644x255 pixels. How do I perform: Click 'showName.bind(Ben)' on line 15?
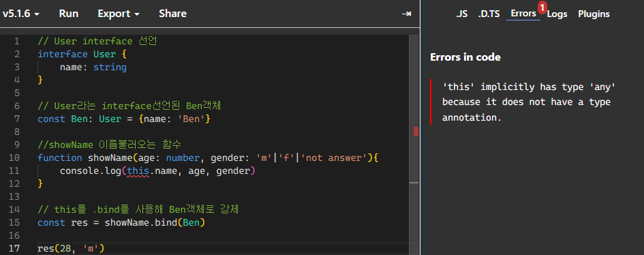click(155, 222)
